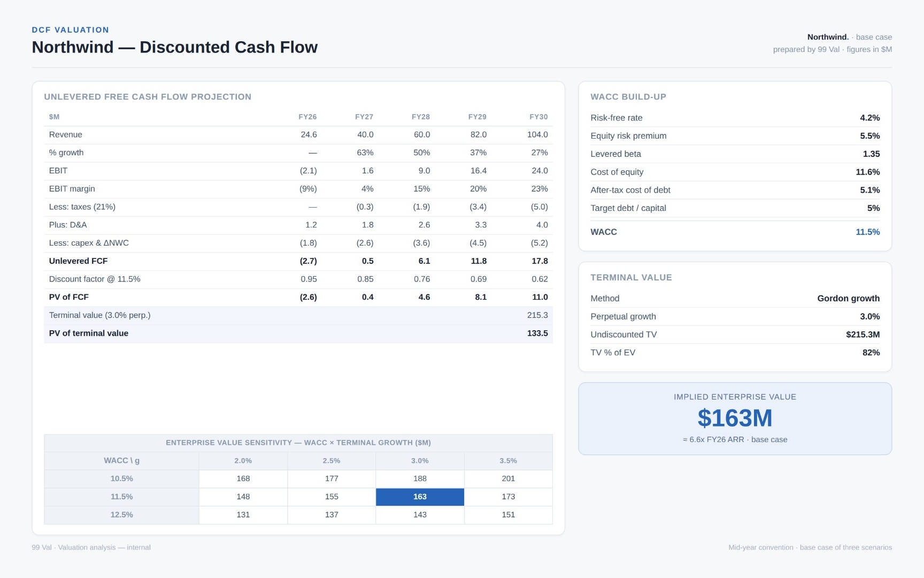Select the Risk-free rate 4.2% value
The width and height of the screenshot is (924, 578).
pos(869,118)
